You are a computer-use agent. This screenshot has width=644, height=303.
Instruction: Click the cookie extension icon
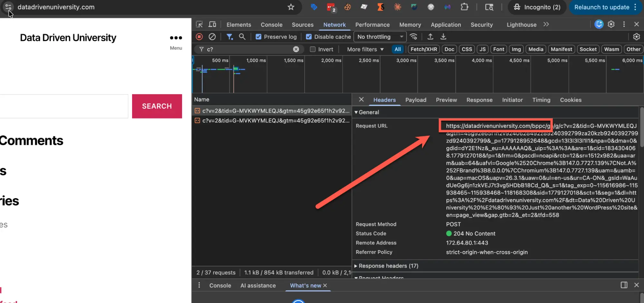[x=347, y=7]
